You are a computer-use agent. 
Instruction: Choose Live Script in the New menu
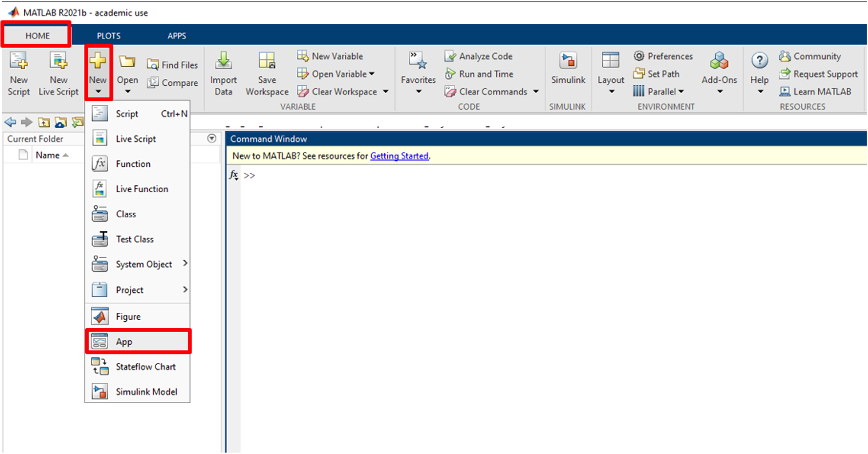[136, 139]
